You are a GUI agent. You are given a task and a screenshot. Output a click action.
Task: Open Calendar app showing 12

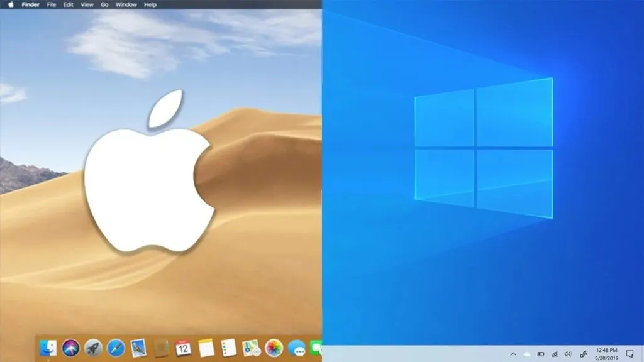pos(184,347)
